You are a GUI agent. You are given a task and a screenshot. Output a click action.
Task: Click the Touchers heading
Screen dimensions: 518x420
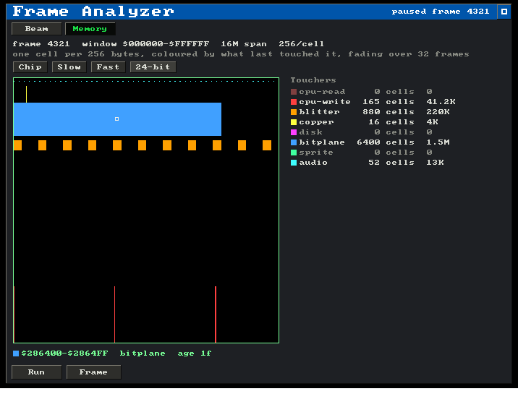[313, 80]
